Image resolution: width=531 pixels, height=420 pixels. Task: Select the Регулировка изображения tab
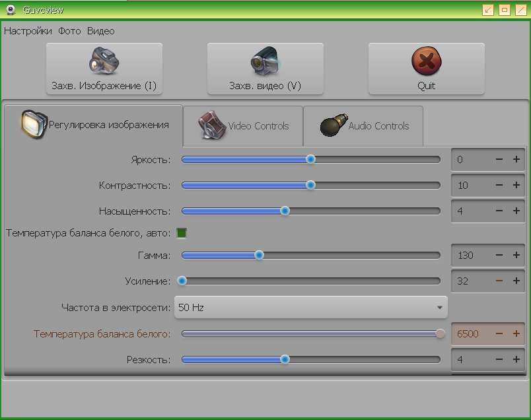tap(94, 125)
